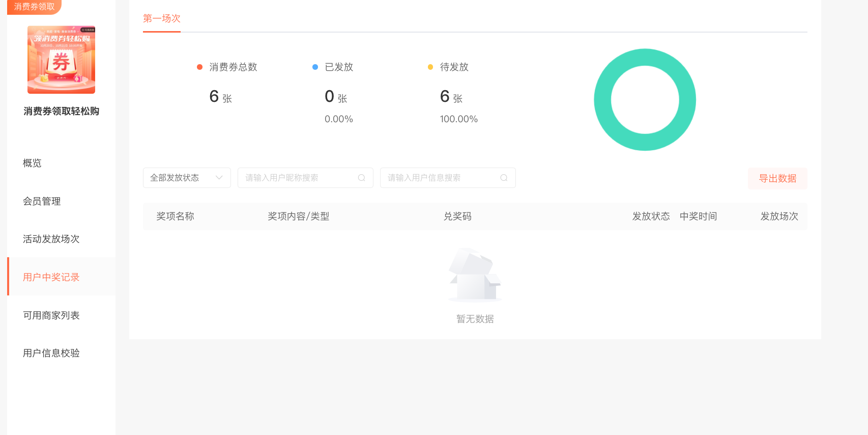Select 用户中奖记录 sidebar item
This screenshot has width=868, height=435.
coord(51,277)
